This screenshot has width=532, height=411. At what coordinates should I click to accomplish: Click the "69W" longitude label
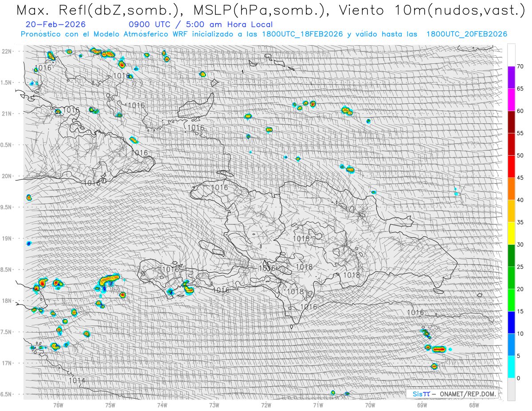tap(422, 404)
